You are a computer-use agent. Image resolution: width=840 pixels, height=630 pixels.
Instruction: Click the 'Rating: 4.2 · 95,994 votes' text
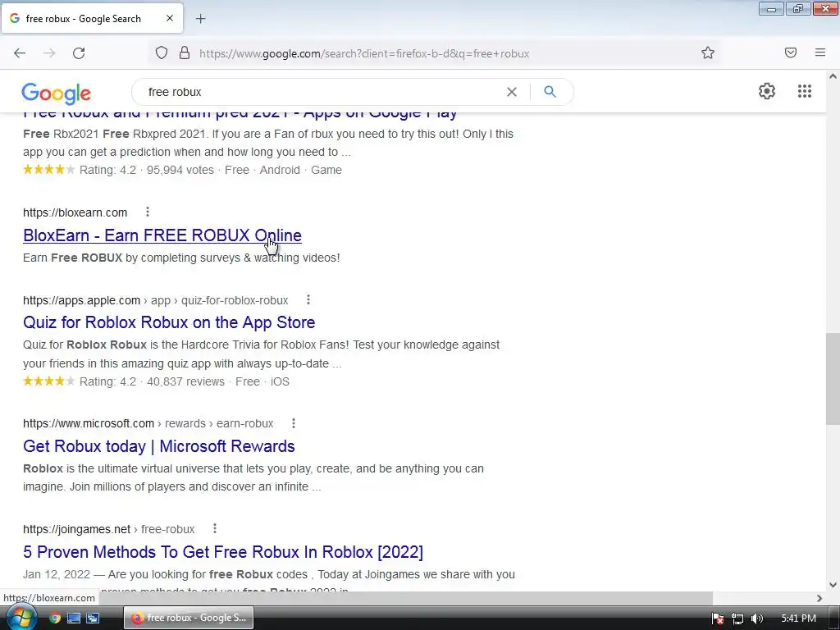(147, 170)
